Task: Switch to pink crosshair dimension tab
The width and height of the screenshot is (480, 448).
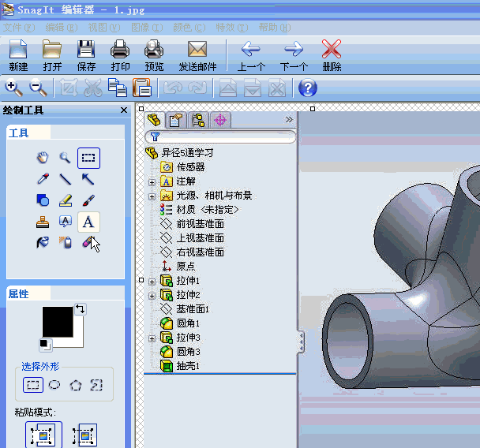Action: 220,120
